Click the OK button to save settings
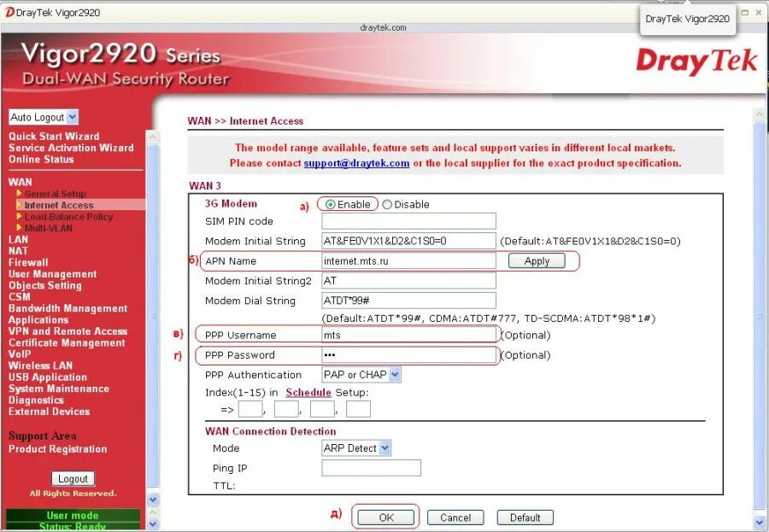 coord(386,517)
